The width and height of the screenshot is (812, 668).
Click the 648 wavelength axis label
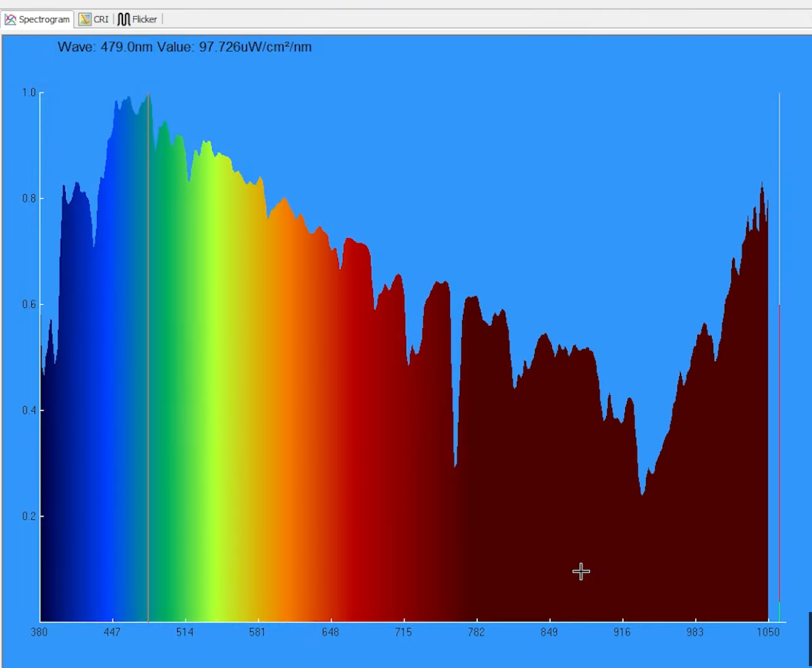[x=331, y=632]
